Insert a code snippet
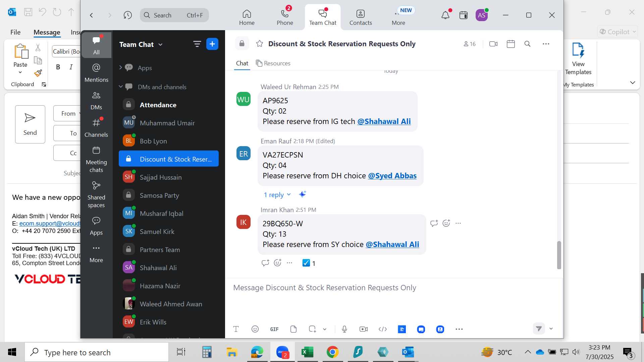The height and width of the screenshot is (362, 644). tap(383, 329)
